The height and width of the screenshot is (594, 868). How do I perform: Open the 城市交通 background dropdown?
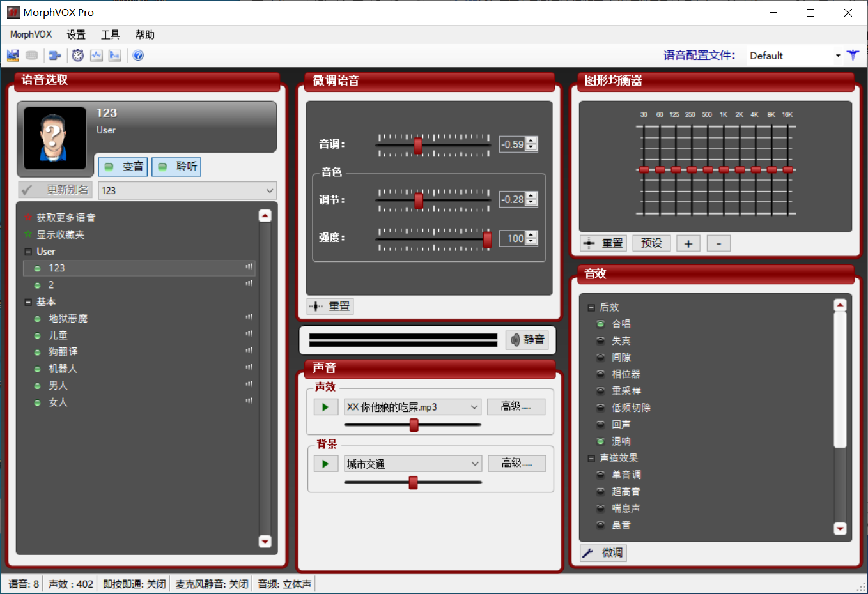pos(474,464)
